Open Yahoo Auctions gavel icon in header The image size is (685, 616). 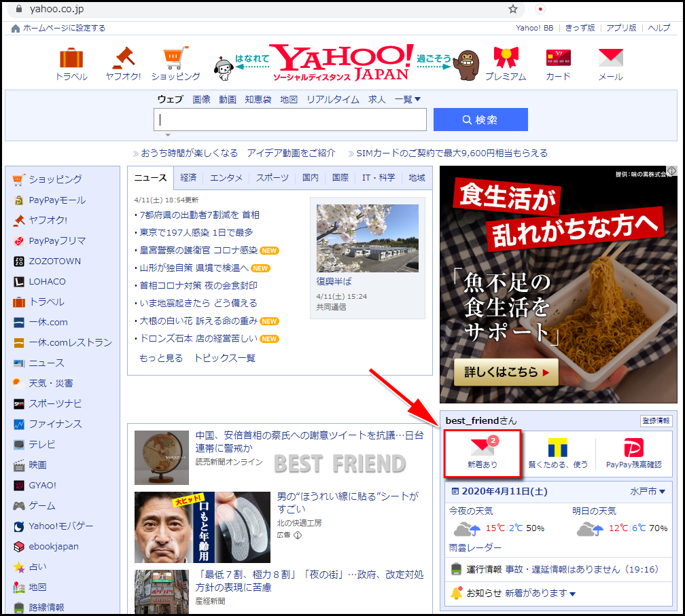(x=123, y=58)
